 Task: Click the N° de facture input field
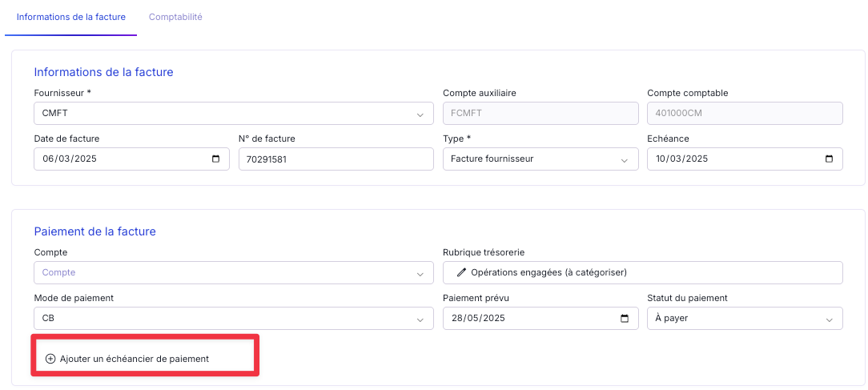coord(336,159)
